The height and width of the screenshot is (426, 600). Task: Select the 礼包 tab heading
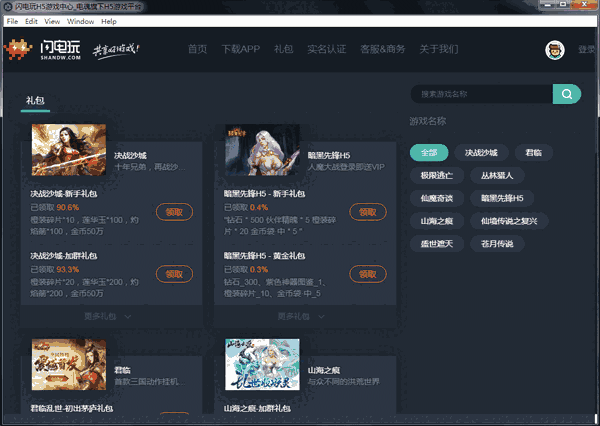coord(35,101)
